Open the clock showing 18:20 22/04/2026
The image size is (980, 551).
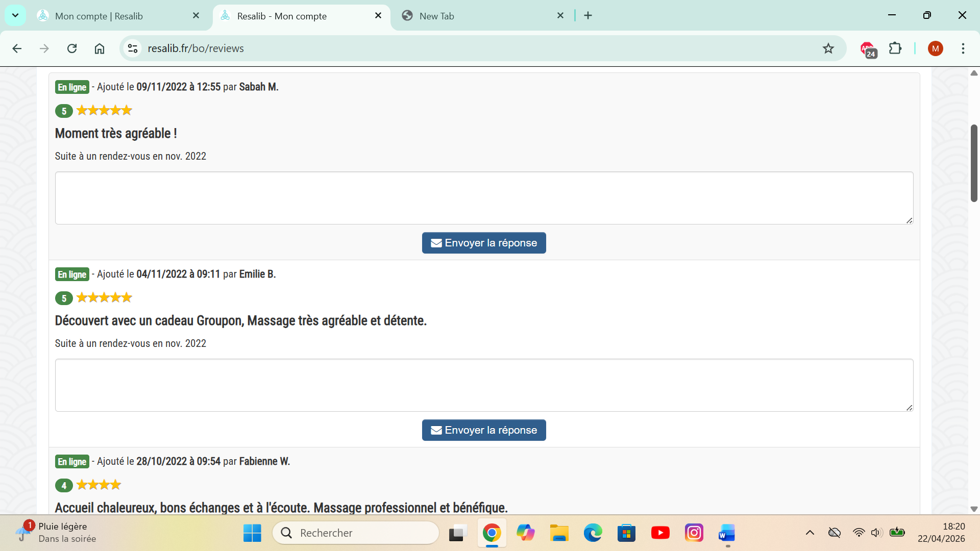(x=941, y=533)
